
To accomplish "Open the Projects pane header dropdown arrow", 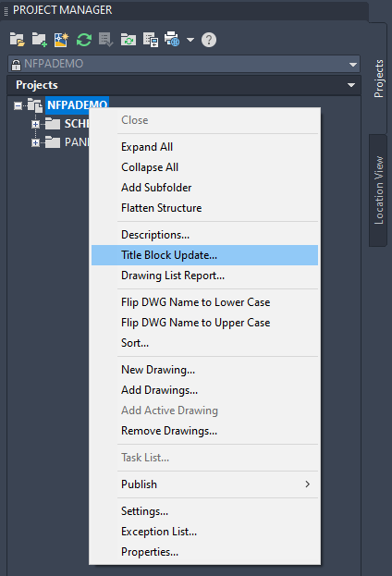I will coord(351,85).
